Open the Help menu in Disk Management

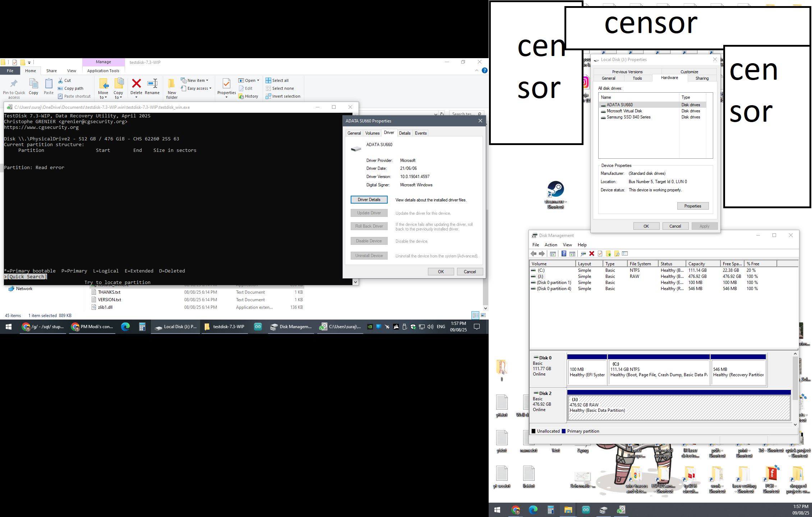[582, 245]
